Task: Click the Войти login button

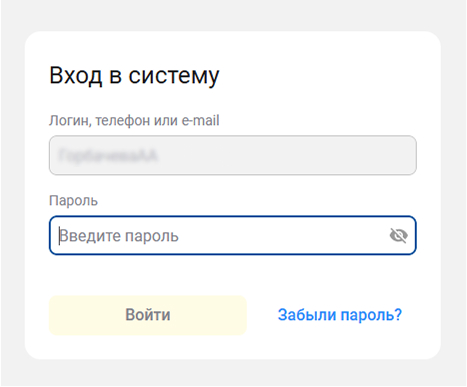Action: point(148,315)
